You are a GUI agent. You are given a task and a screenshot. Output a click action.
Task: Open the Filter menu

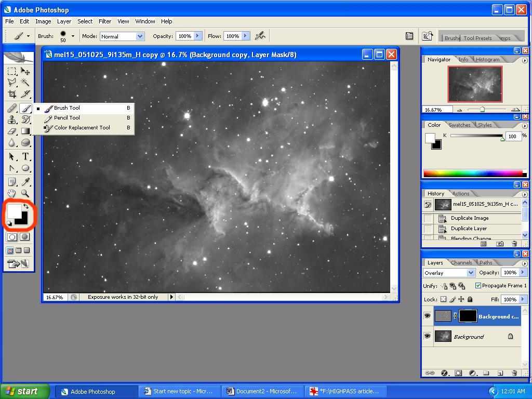click(105, 21)
